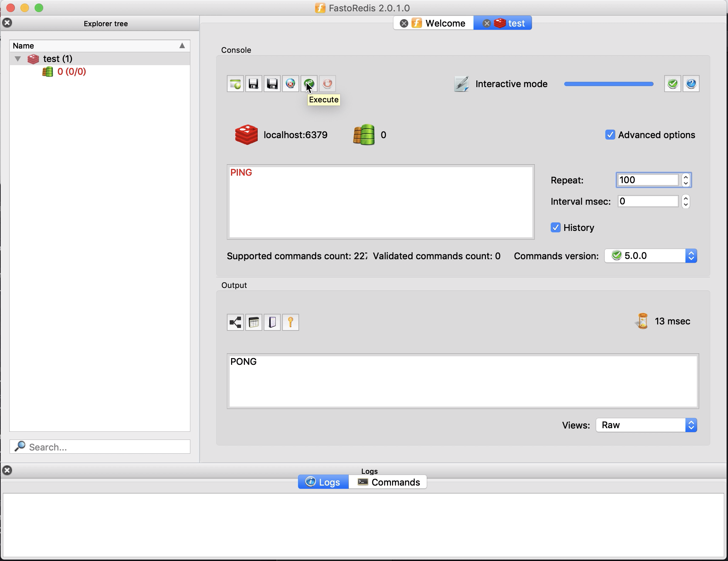Image resolution: width=728 pixels, height=561 pixels.
Task: Click the single floppy Save icon
Action: point(254,84)
